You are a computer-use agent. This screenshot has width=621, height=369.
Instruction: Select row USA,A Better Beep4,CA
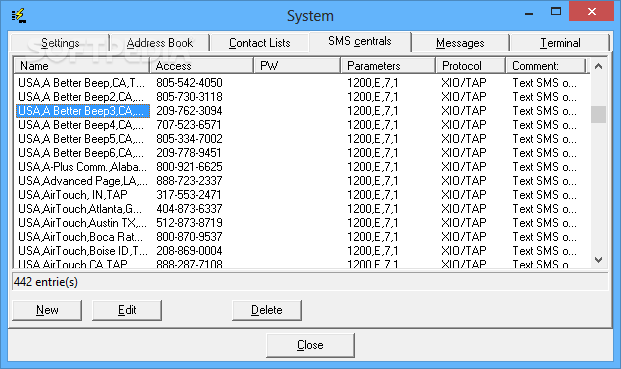[303, 125]
